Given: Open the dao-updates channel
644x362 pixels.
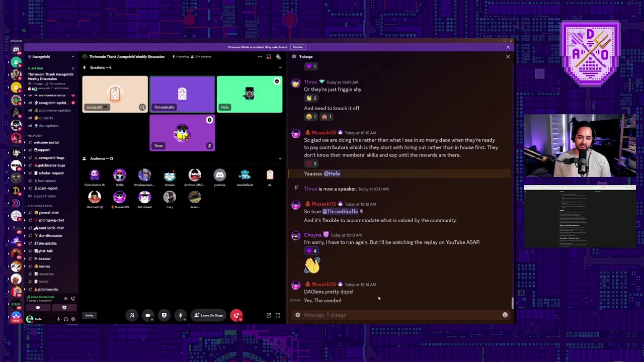Looking at the screenshot, I should click(x=48, y=126).
